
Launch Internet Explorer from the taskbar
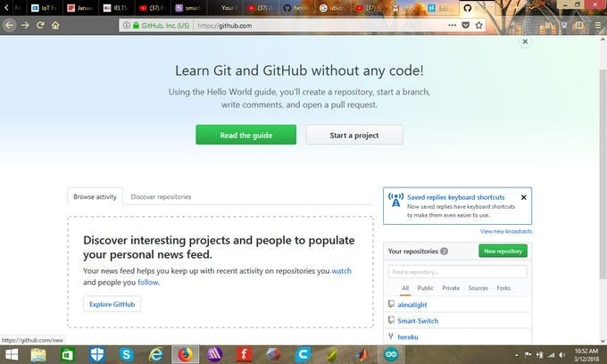point(156,355)
